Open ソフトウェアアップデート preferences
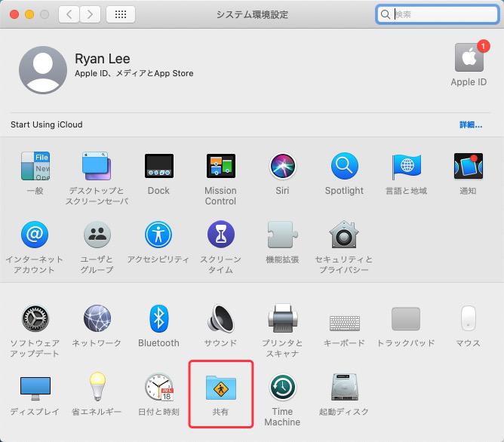Viewport: 504px width, 442px height. [x=35, y=318]
